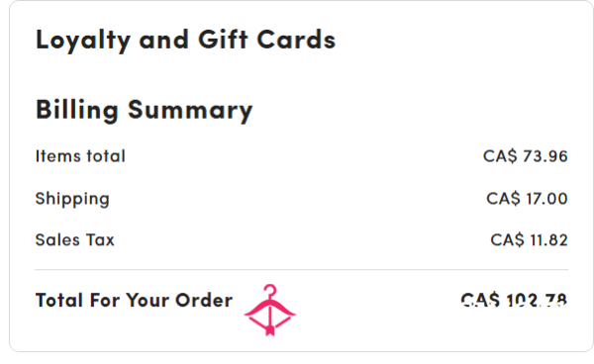Click the word Billing in the heading
This screenshot has height=364, width=594.
pos(77,111)
